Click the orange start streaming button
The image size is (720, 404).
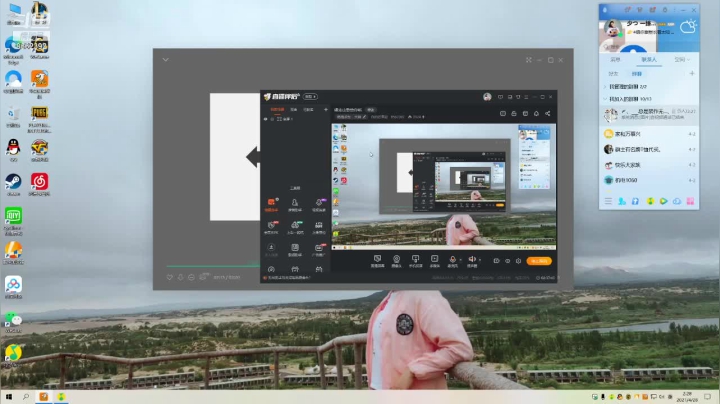point(539,261)
